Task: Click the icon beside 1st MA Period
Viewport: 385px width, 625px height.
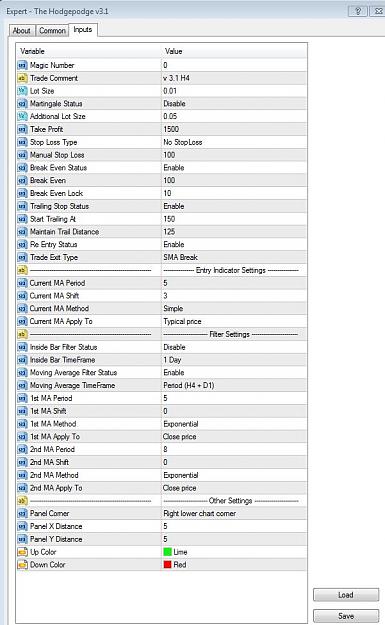Action: coord(22,398)
